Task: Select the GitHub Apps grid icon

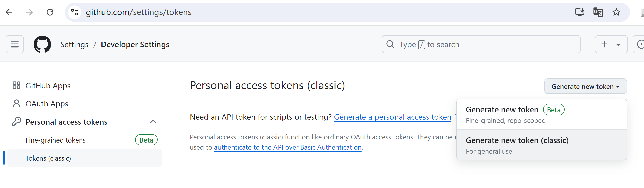Action: point(17,85)
